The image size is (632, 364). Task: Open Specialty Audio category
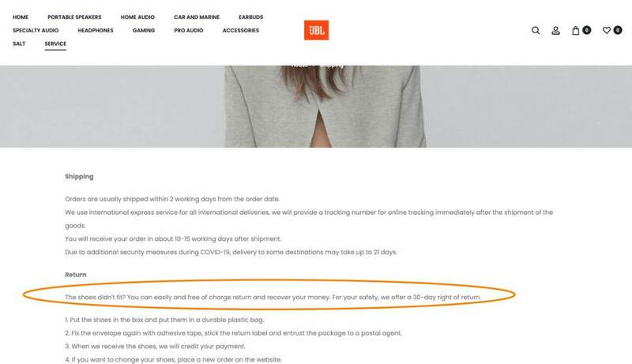[36, 30]
